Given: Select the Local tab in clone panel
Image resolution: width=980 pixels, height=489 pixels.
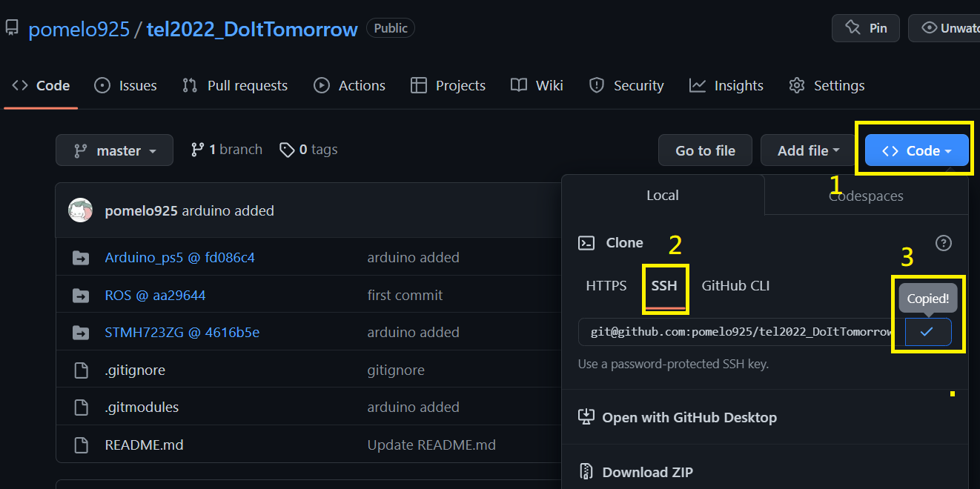Looking at the screenshot, I should click(x=663, y=196).
